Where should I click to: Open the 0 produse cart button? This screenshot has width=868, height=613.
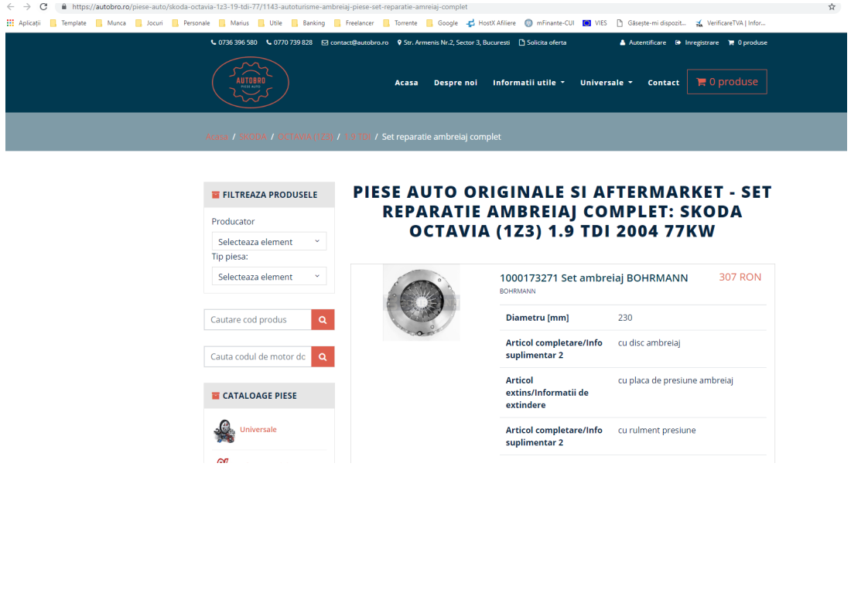[727, 82]
